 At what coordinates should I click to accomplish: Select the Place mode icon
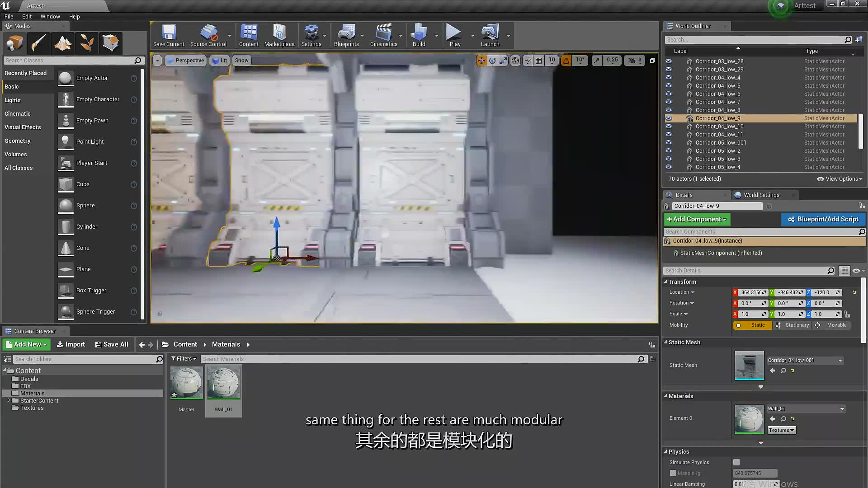(14, 43)
